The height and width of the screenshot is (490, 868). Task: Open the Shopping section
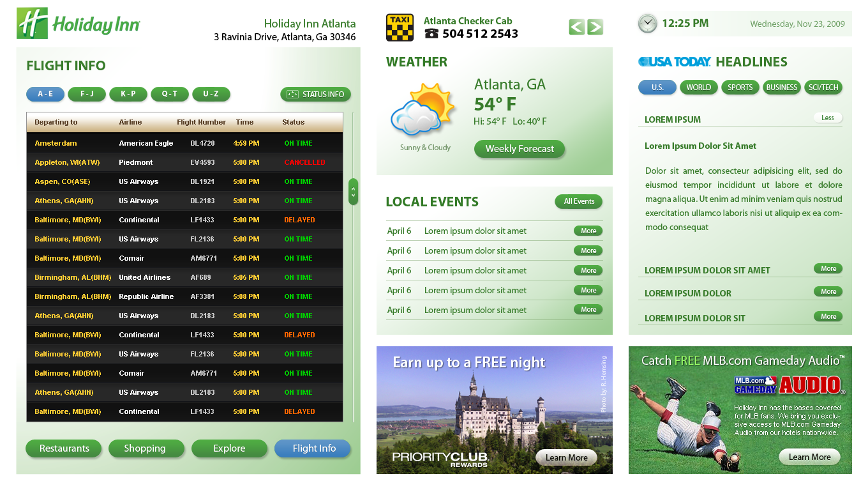coord(147,448)
